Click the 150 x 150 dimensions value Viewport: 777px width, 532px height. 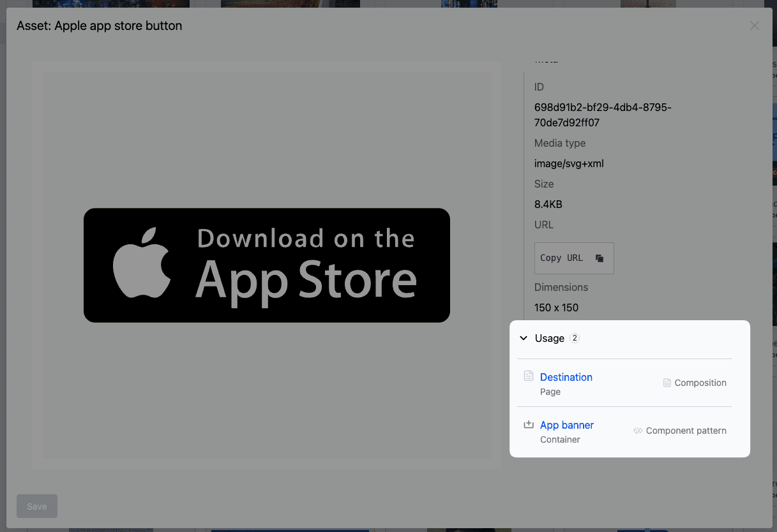click(x=556, y=307)
